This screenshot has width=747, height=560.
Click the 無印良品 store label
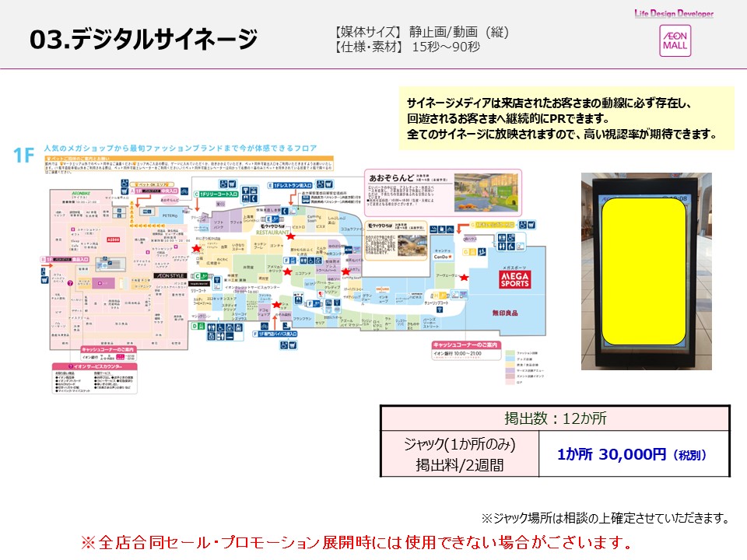click(506, 311)
